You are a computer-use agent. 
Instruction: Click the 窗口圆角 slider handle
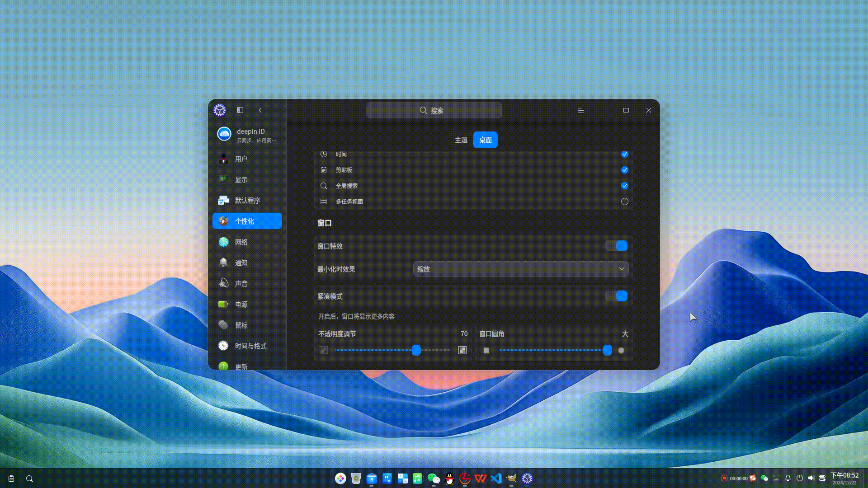(x=608, y=350)
